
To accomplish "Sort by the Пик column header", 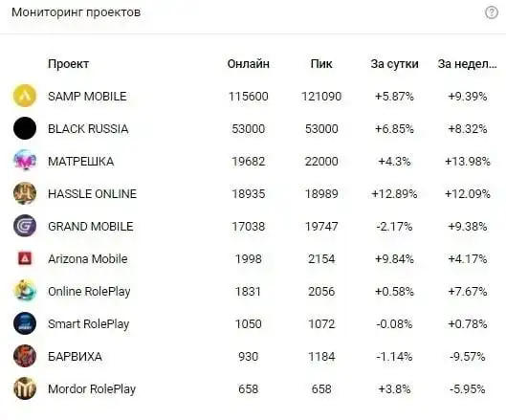I will pyautogui.click(x=321, y=64).
